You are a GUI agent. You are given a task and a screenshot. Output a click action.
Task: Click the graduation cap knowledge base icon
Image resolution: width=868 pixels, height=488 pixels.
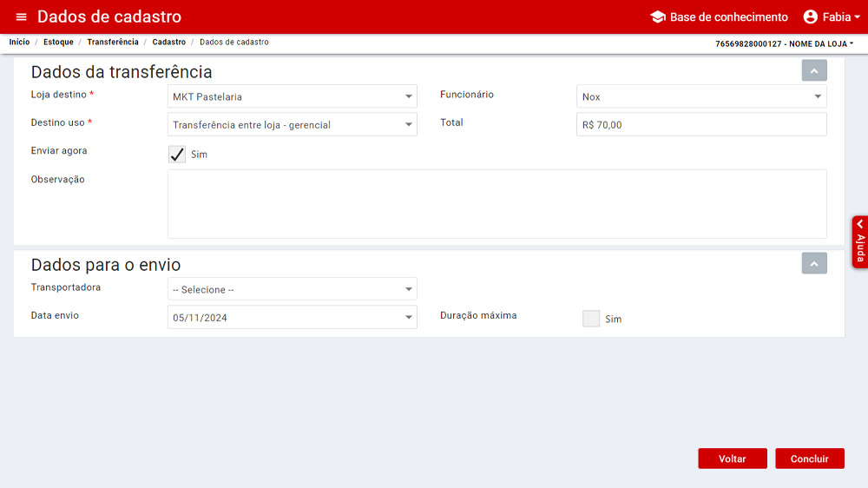[658, 17]
